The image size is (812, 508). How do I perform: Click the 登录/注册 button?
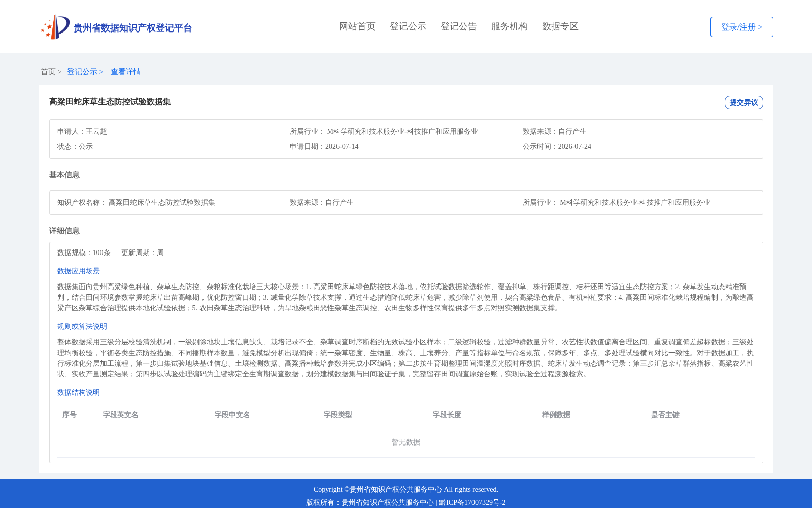(x=742, y=27)
